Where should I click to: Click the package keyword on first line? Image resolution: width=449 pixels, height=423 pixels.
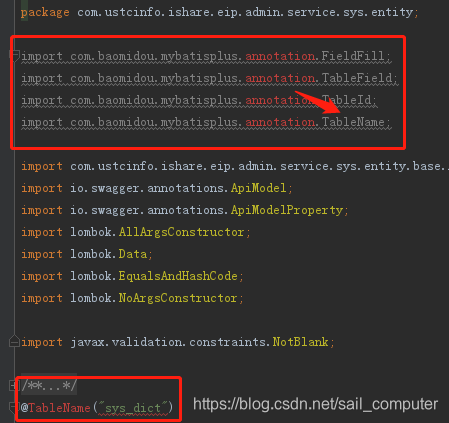[x=45, y=12]
